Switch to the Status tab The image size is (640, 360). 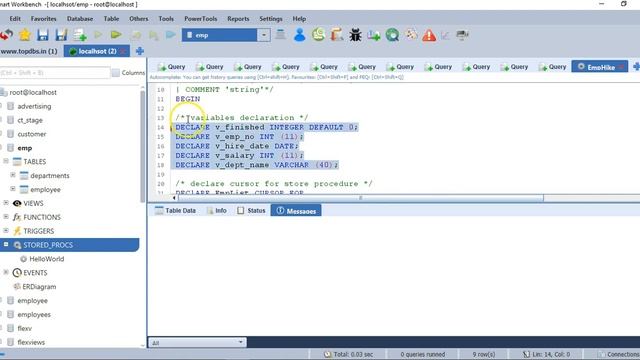pyautogui.click(x=251, y=211)
